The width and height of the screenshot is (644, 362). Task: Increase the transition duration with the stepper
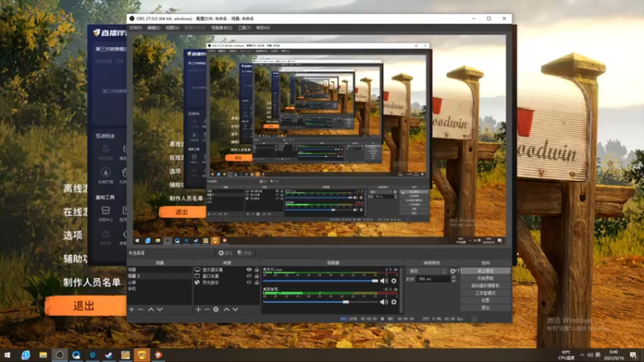453,278
